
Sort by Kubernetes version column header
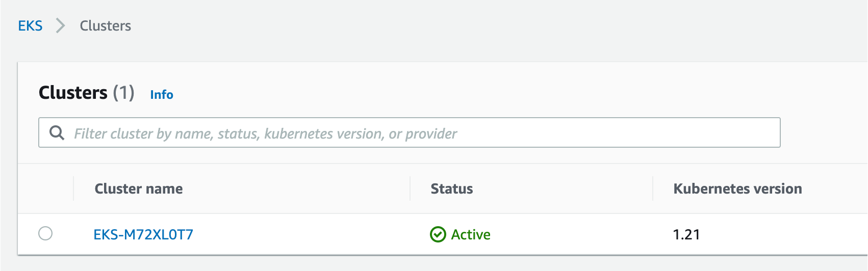(737, 189)
